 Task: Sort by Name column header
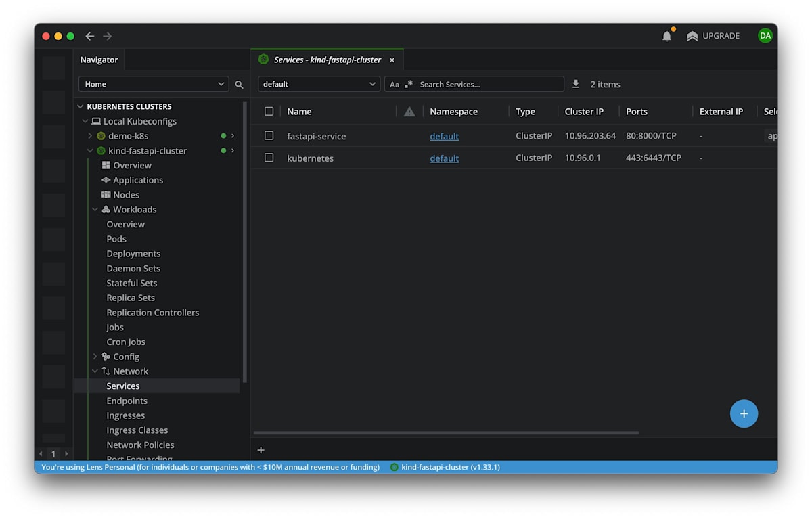tap(299, 112)
